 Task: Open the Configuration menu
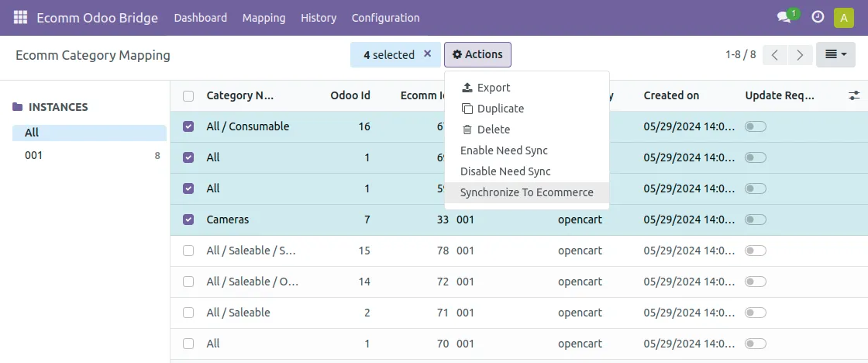click(x=385, y=17)
